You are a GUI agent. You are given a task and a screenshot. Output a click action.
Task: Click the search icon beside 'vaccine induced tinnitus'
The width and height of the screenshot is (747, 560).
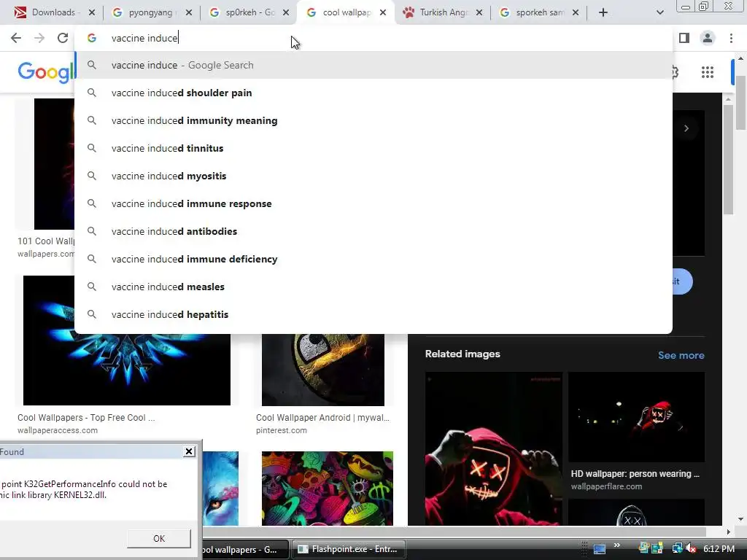92,148
